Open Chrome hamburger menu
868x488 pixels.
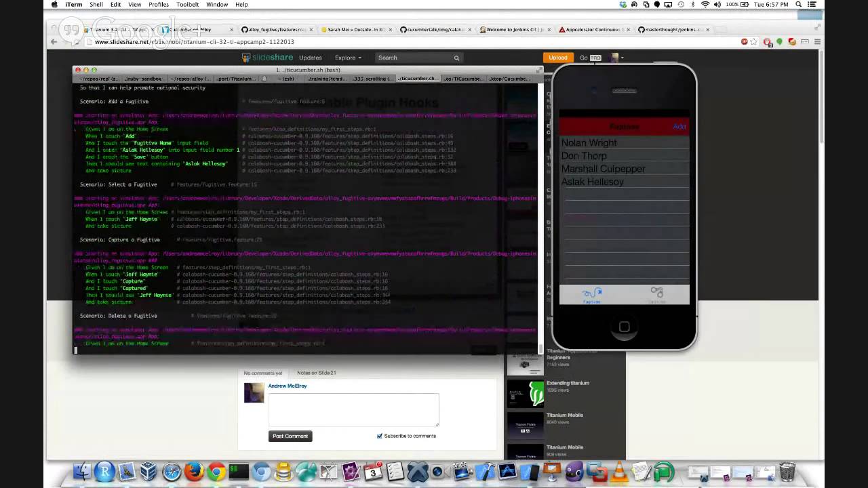coord(817,42)
